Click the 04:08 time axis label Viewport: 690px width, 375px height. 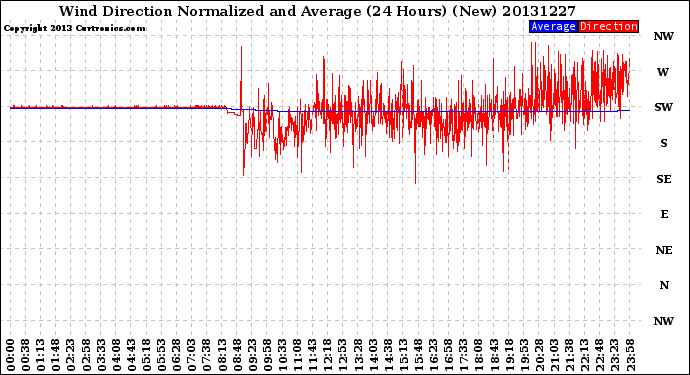[x=116, y=355]
